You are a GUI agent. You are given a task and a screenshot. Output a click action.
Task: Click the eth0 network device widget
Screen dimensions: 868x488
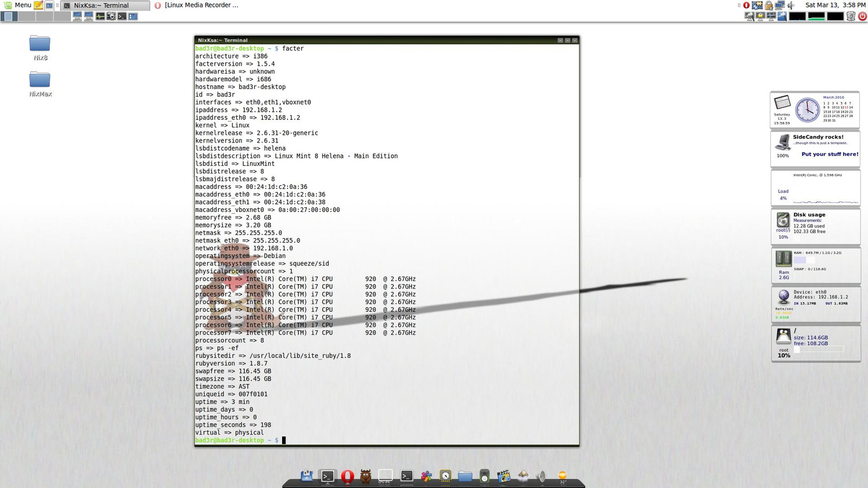[815, 304]
